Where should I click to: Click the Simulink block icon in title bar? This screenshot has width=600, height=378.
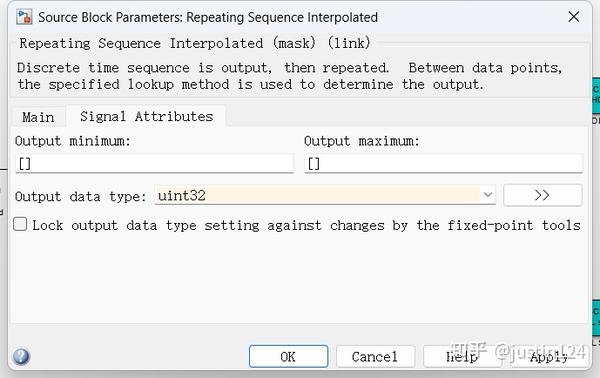[24, 17]
